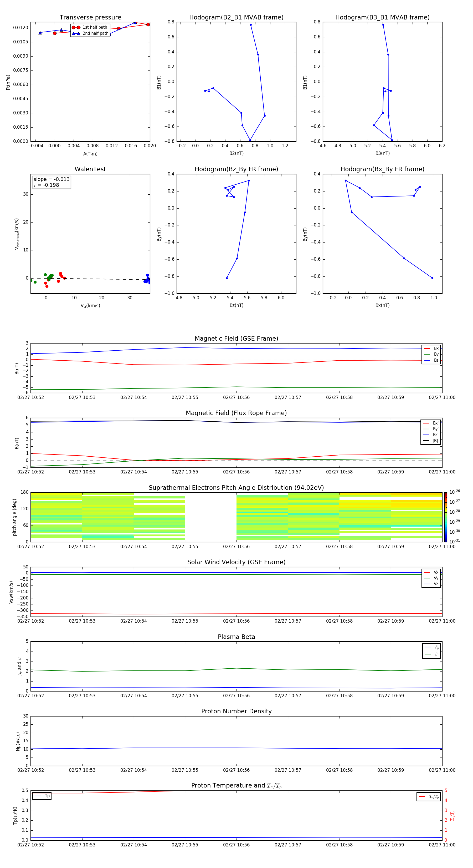
Task: Click the 'B2(nT)' x-axis label
Action: pyautogui.click(x=236, y=153)
